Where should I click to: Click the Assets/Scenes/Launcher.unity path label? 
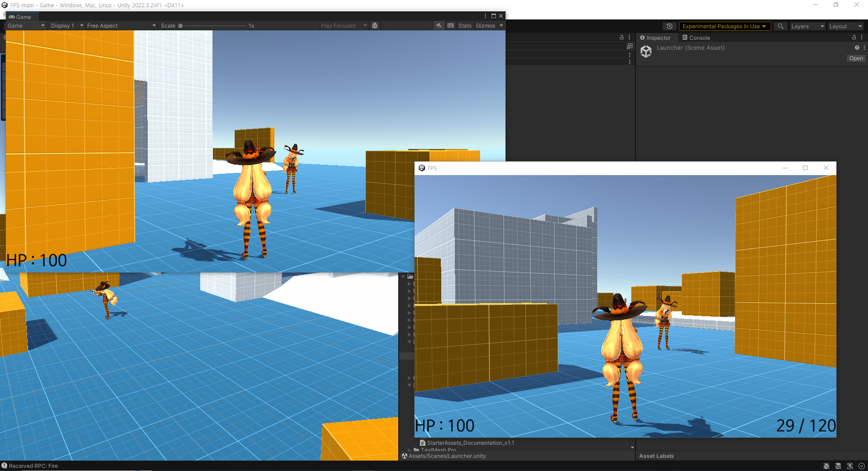pos(447,456)
